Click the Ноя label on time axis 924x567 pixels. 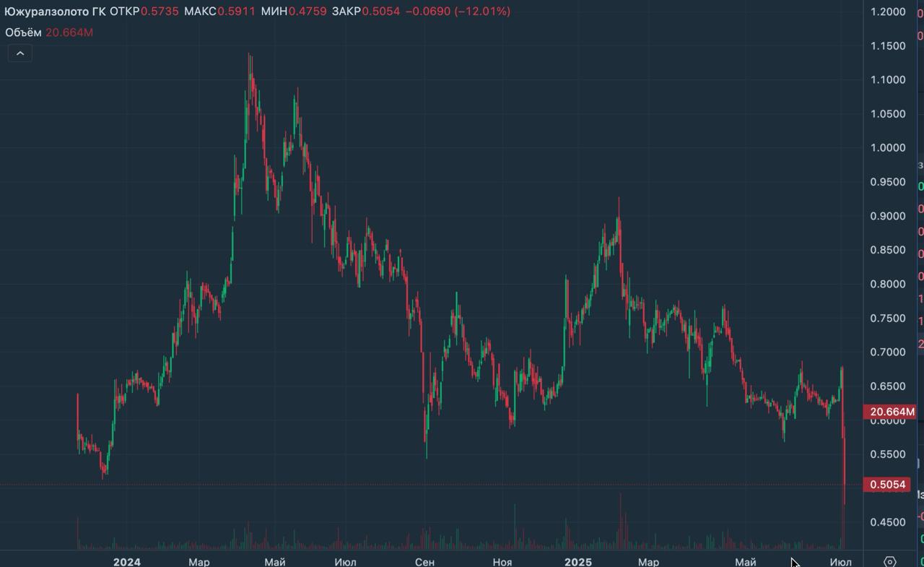pyautogui.click(x=502, y=562)
